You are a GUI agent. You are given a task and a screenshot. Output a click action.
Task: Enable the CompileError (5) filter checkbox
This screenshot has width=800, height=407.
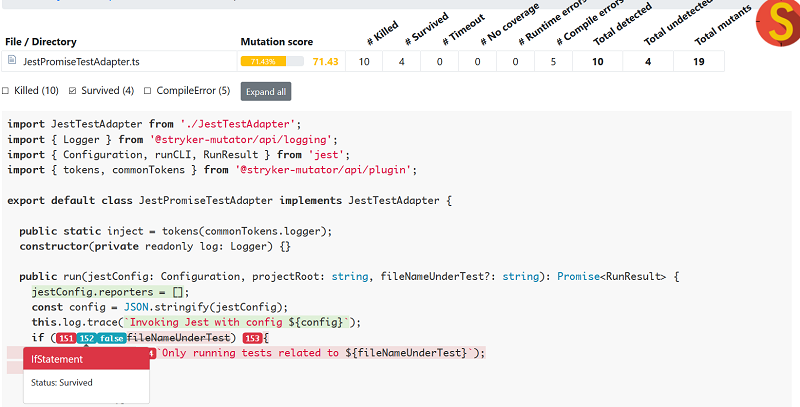click(x=147, y=91)
